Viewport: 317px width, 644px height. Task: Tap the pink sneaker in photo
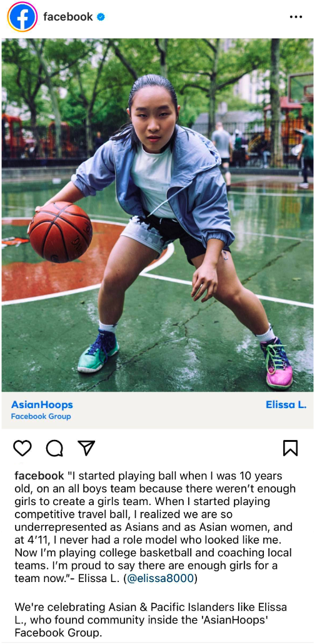tap(277, 362)
